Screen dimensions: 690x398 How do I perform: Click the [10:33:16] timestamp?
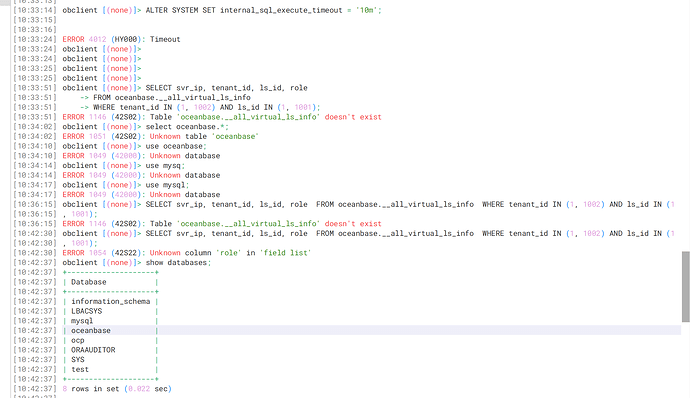point(35,29)
